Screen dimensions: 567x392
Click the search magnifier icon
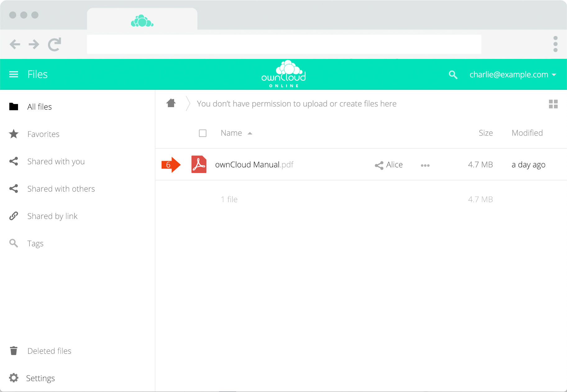(x=453, y=74)
